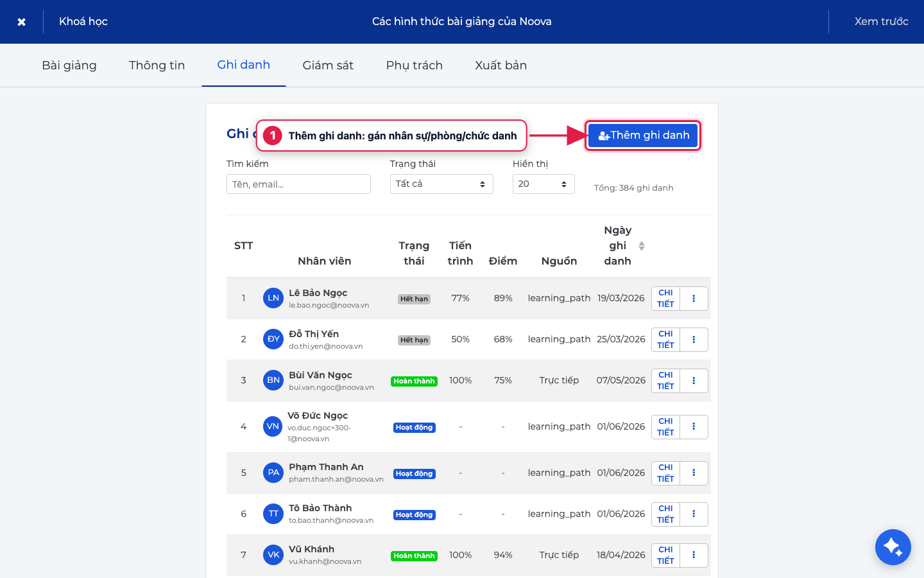Click email le.bao.ngoc@noova.vn
The height and width of the screenshot is (578, 924).
tap(329, 305)
